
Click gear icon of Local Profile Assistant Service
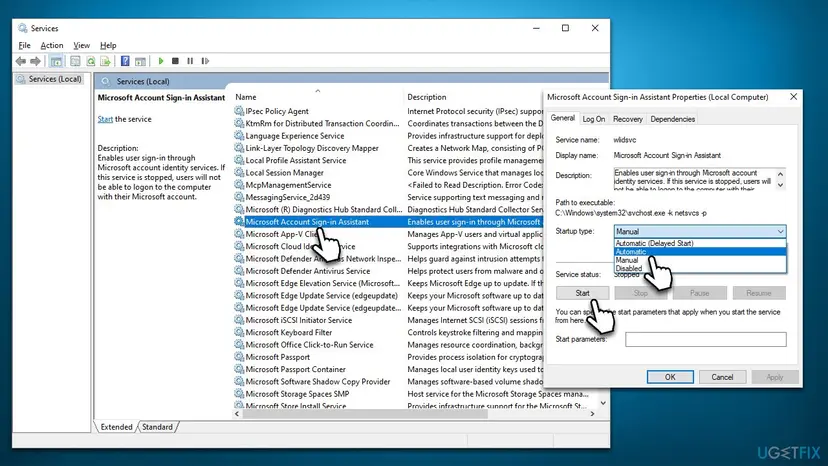tap(239, 160)
